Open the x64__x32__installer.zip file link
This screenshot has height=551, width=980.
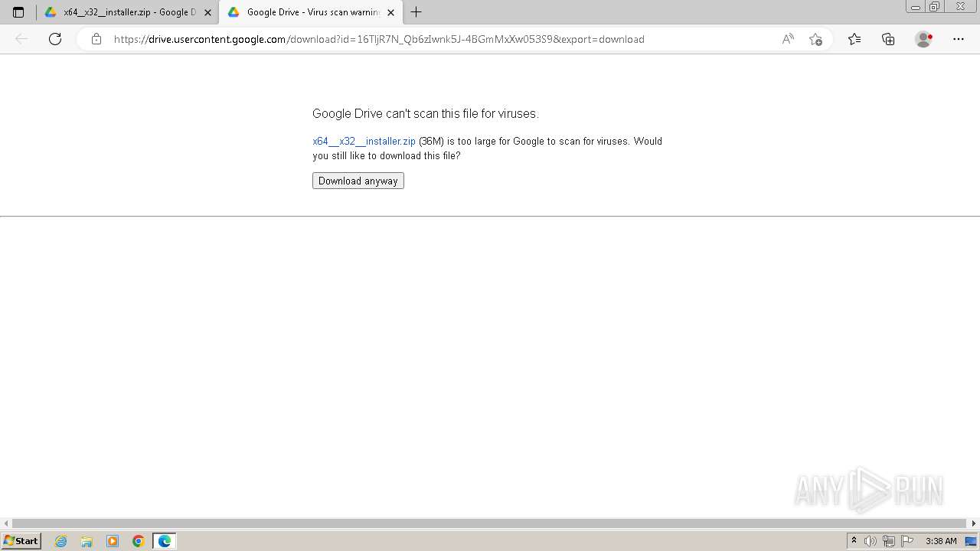coord(364,141)
